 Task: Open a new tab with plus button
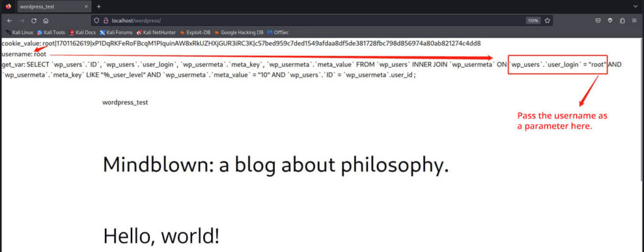[99, 6]
